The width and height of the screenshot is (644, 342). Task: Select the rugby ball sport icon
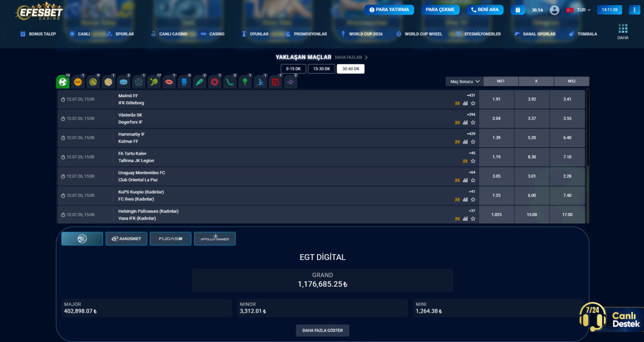[x=169, y=82]
